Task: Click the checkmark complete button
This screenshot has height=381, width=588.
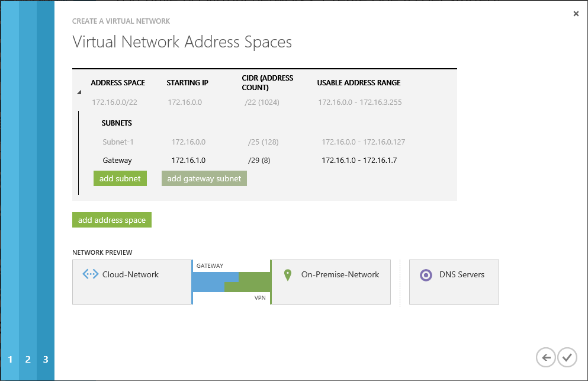Action: (567, 357)
